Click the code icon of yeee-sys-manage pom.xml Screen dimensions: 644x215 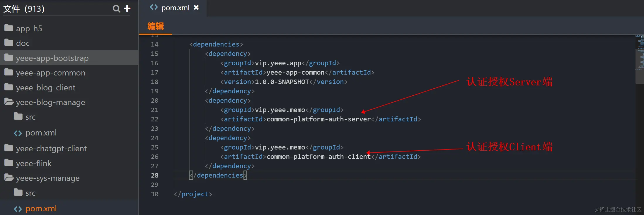click(x=18, y=209)
